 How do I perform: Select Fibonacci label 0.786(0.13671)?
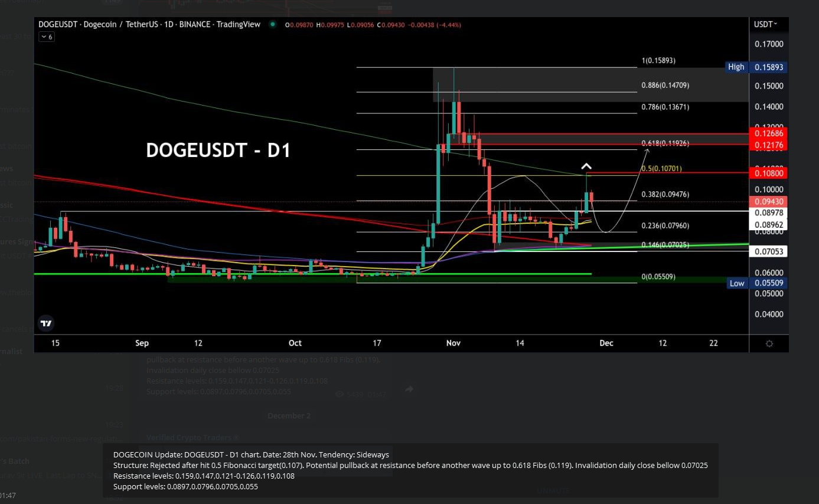(665, 107)
